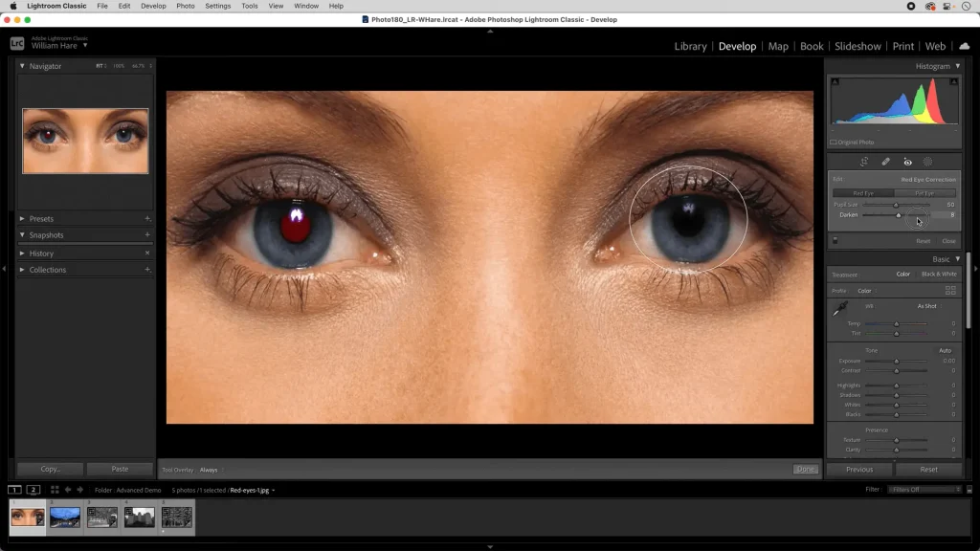Select Black & White treatment

pyautogui.click(x=940, y=273)
